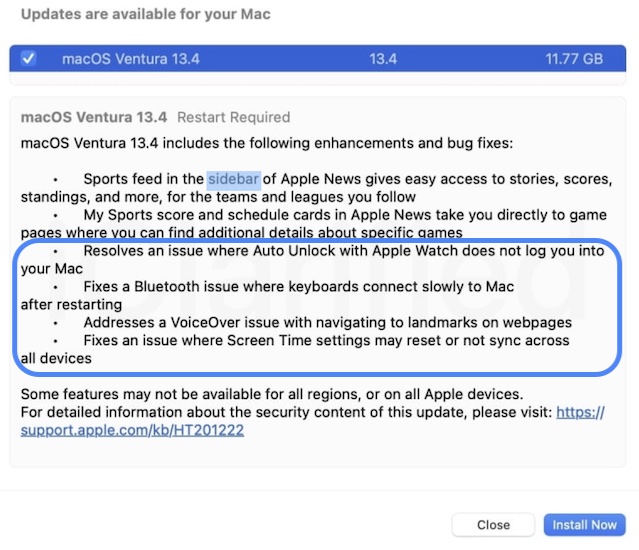The image size is (639, 550).
Task: Click the My Sports score and schedule line
Action: [x=345, y=215]
